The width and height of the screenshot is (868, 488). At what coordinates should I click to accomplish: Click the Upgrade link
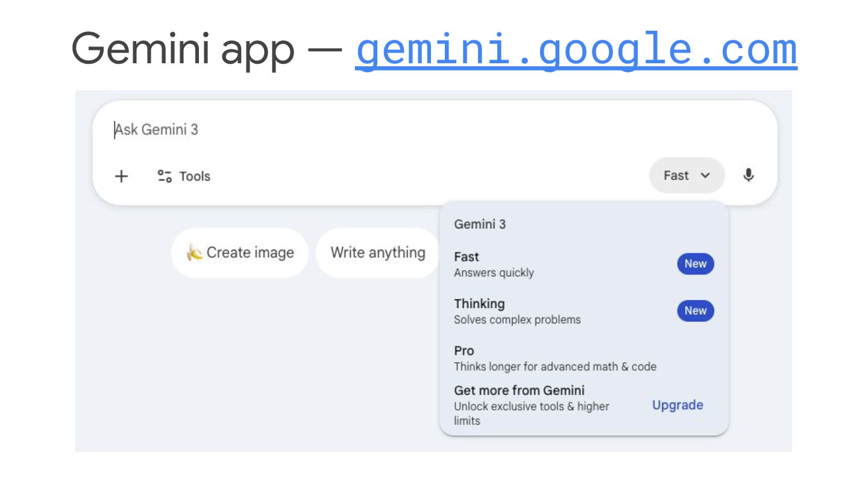tap(678, 405)
